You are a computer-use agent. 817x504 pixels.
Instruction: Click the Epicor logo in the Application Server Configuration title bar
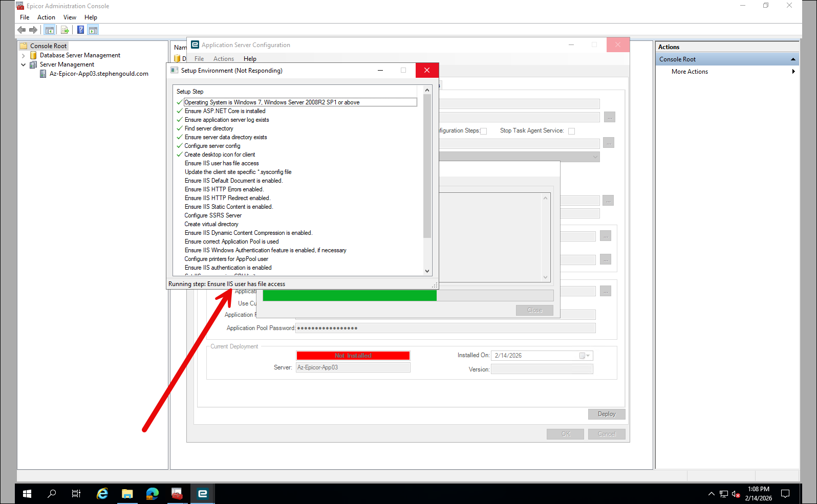point(195,45)
